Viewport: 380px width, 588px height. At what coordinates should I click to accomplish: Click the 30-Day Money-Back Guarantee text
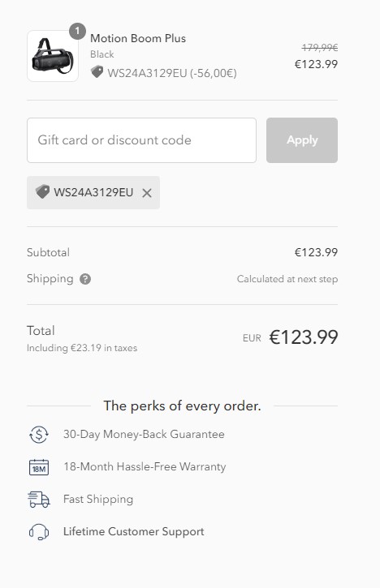click(144, 434)
